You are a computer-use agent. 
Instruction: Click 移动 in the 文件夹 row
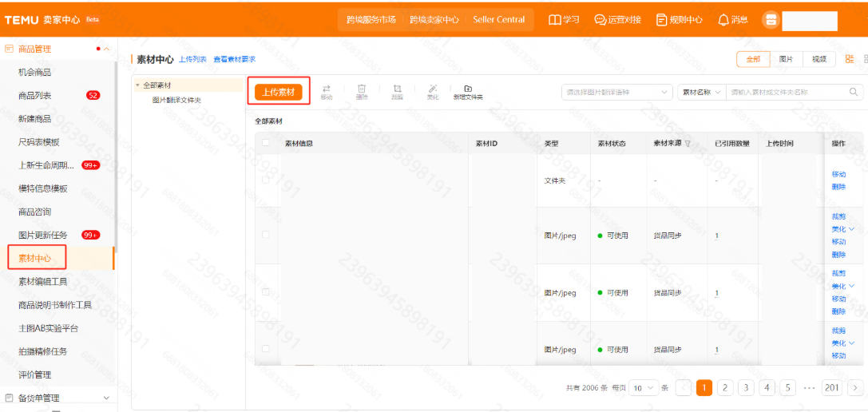click(x=838, y=174)
